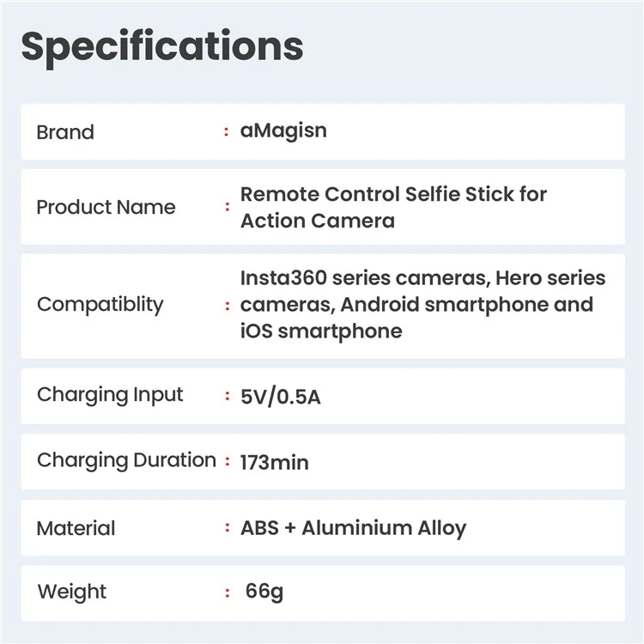Select the Product Name label

coord(106,207)
